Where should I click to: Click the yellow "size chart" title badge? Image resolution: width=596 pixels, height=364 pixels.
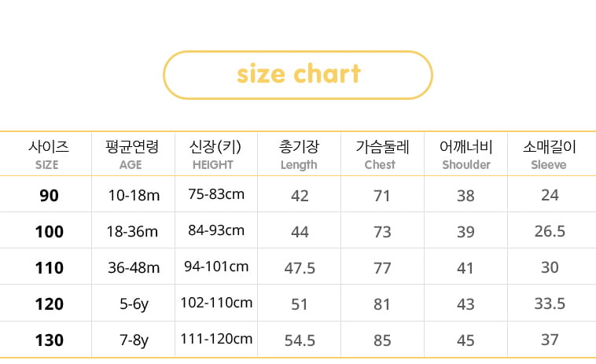click(298, 75)
